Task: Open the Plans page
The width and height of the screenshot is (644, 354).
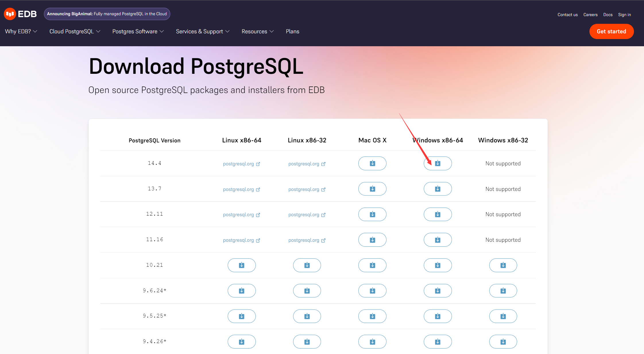Action: 293,31
